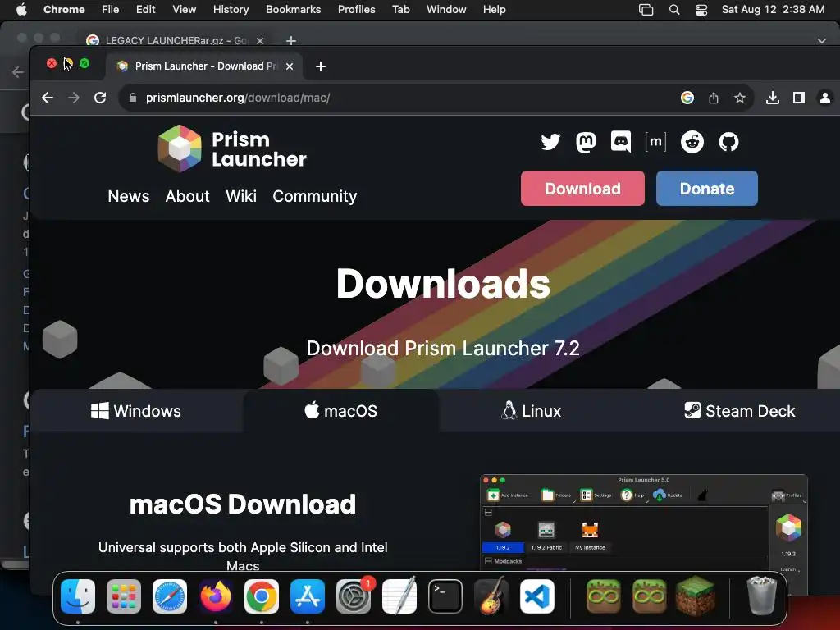Expand tab search chevron in background window

pos(822,41)
